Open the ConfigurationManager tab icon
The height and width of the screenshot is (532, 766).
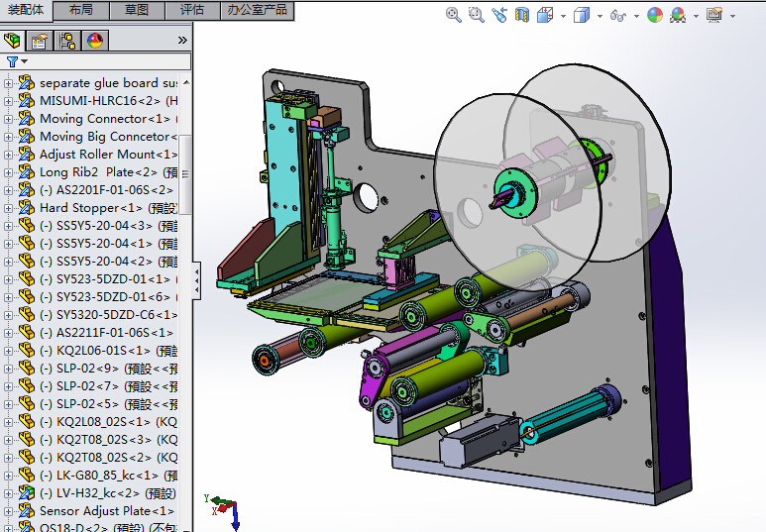[x=67, y=41]
